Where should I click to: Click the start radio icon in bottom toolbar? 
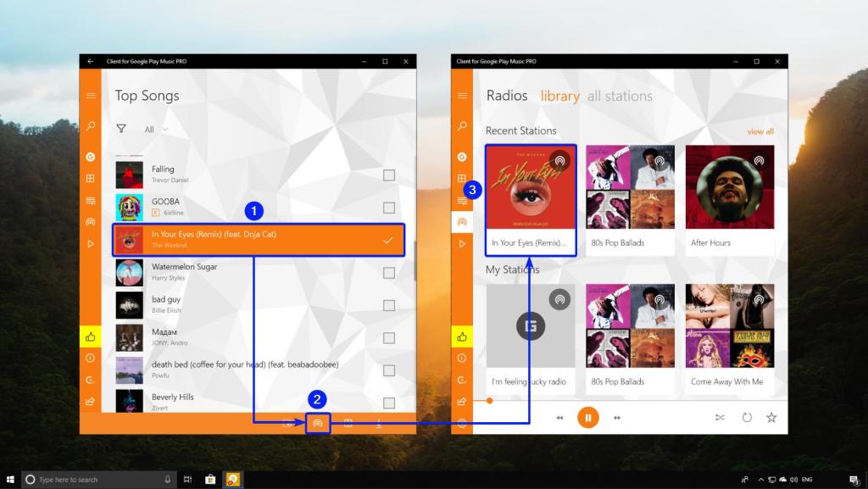(318, 422)
